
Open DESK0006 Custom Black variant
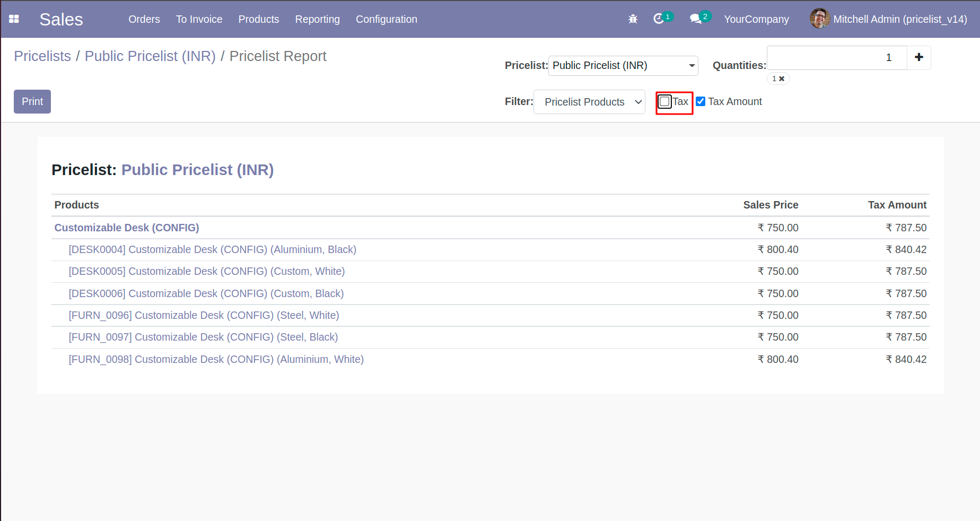click(x=206, y=293)
